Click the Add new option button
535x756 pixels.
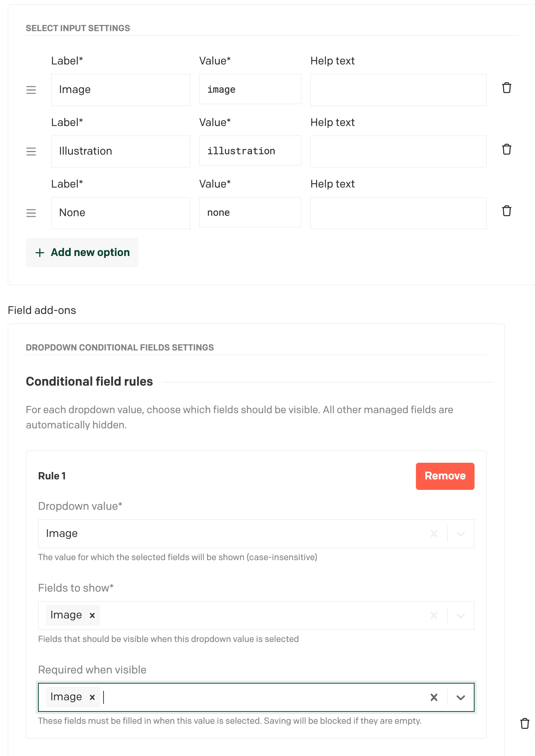82,252
